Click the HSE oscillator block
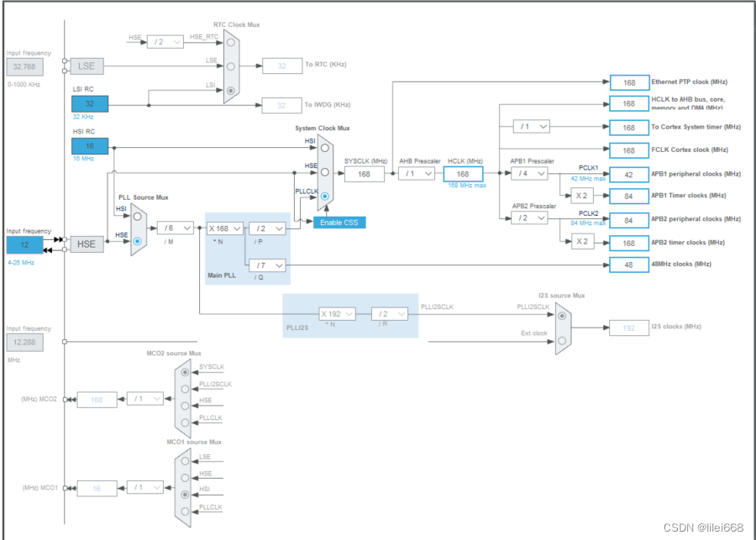Viewport: 756px width, 540px height. pyautogui.click(x=87, y=244)
